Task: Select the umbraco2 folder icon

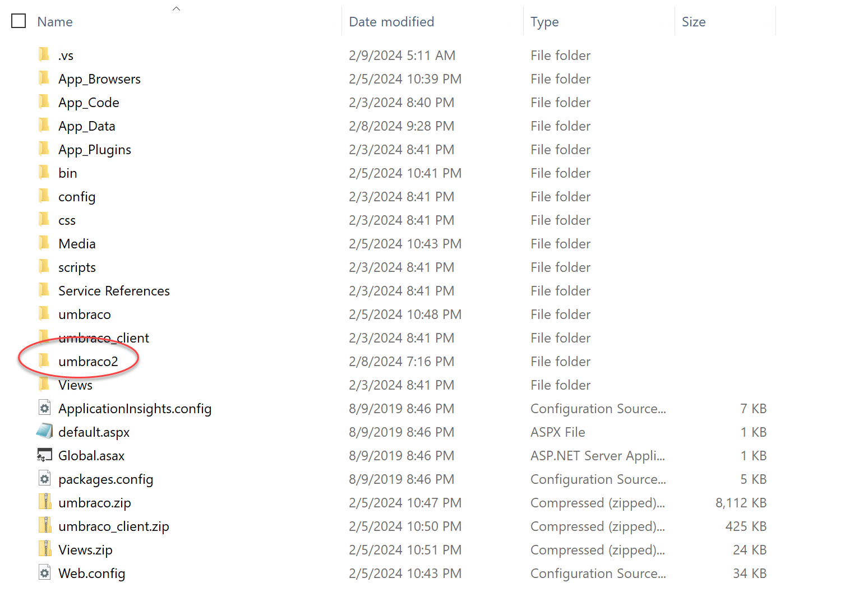Action: coord(44,360)
